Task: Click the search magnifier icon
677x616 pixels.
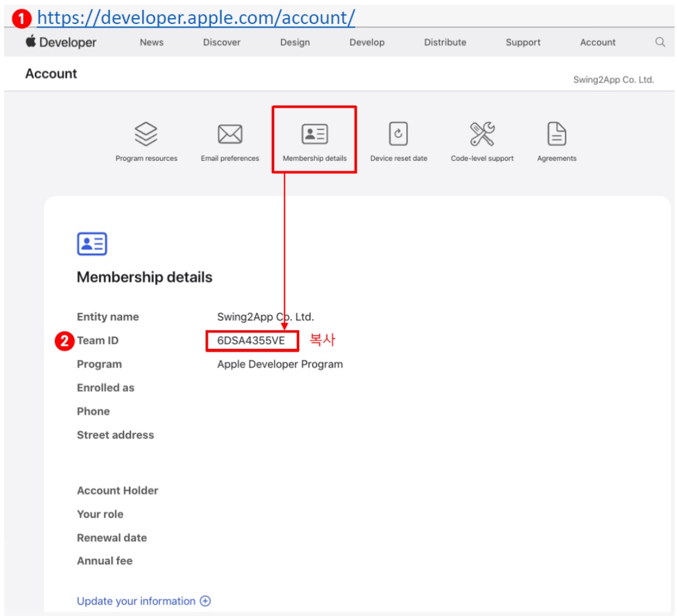Action: pyautogui.click(x=660, y=42)
